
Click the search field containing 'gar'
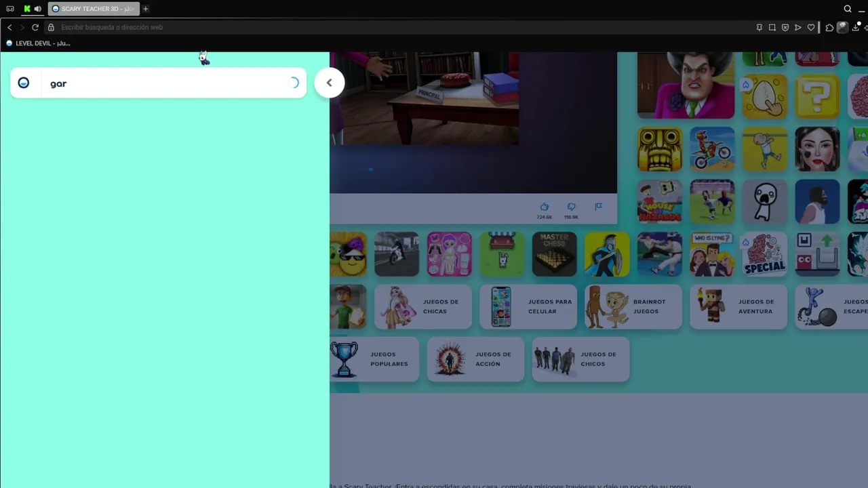(x=158, y=83)
